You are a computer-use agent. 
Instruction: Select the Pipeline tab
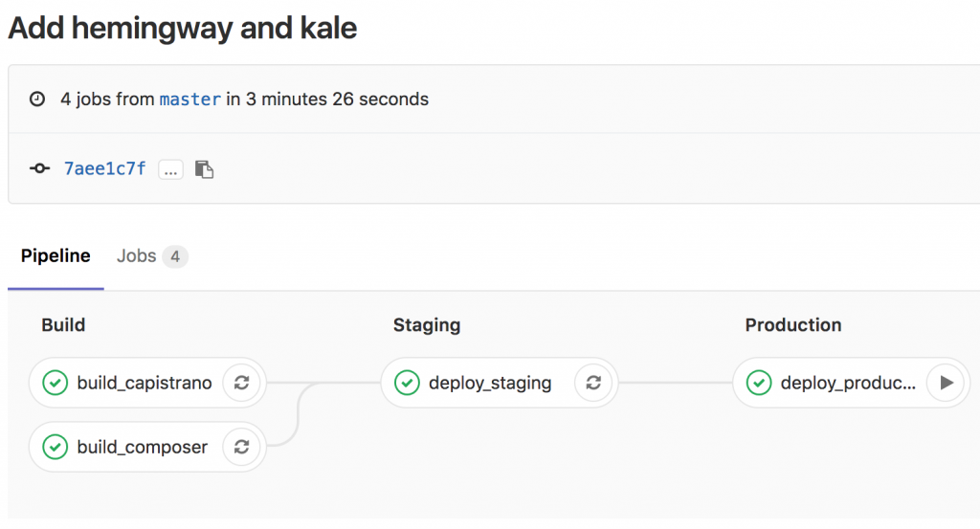56,256
